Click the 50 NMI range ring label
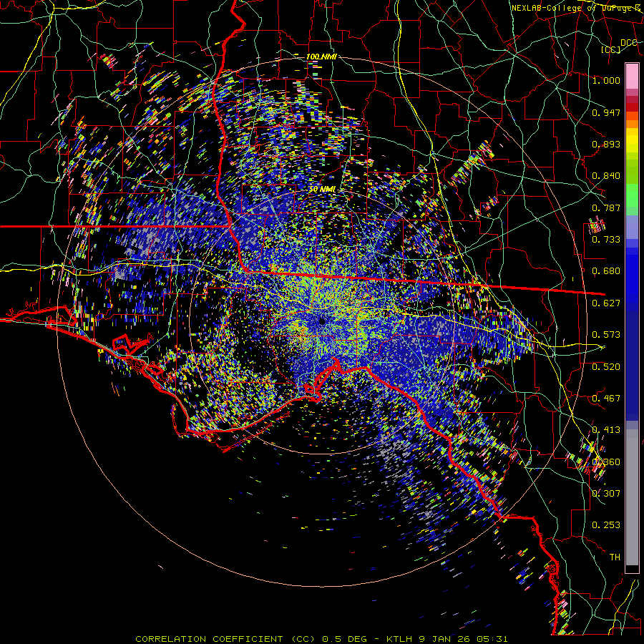 322,190
